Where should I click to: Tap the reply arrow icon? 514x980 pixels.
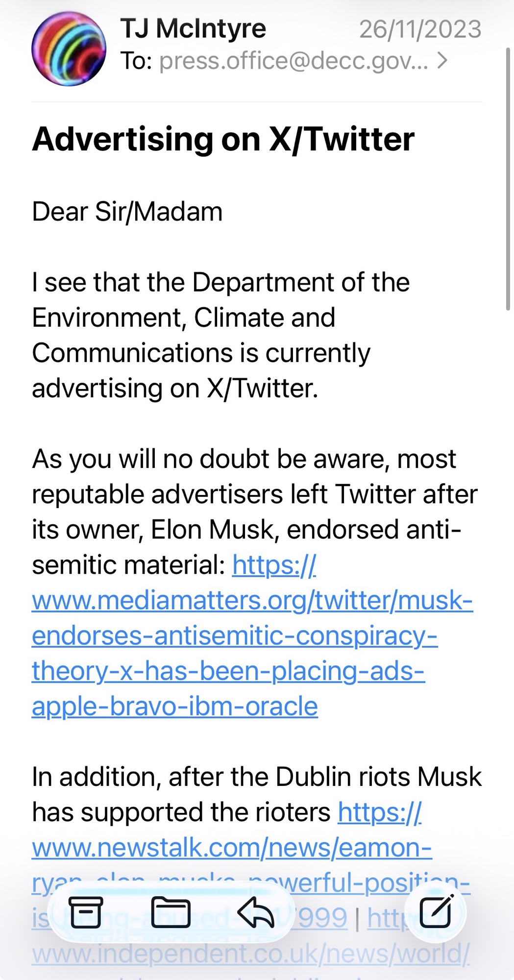point(255,913)
